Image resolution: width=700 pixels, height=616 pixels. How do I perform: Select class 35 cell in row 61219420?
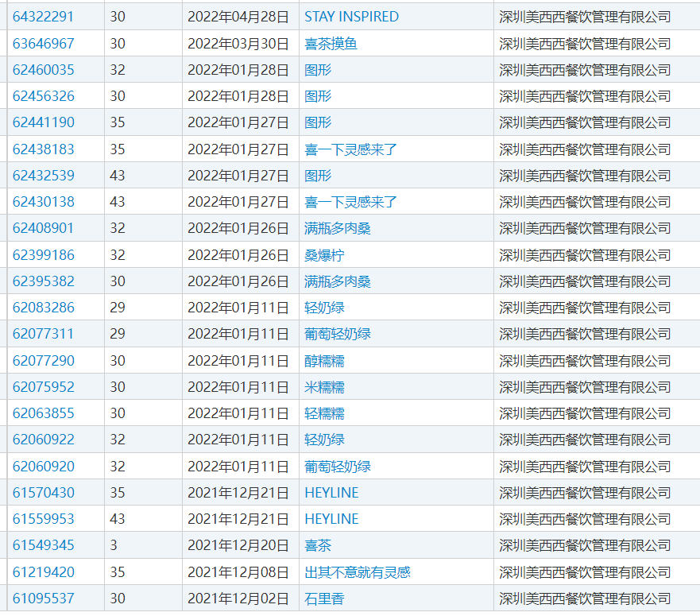tap(143, 572)
